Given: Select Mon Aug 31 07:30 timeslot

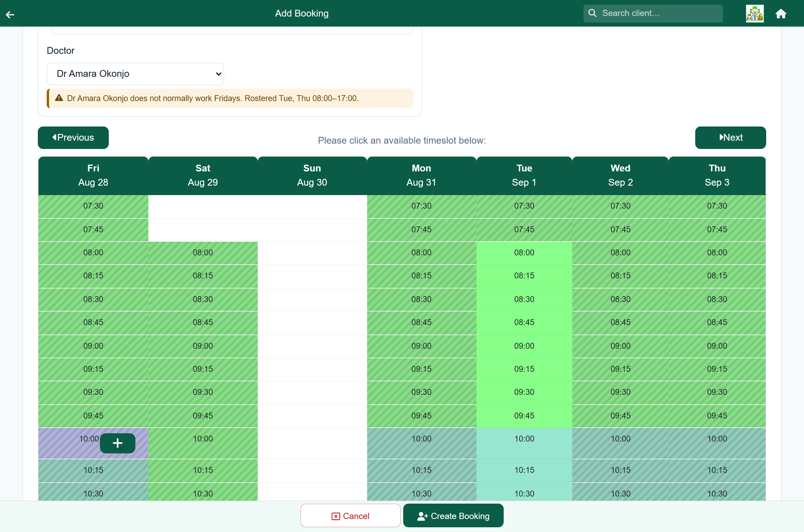Looking at the screenshot, I should [421, 206].
